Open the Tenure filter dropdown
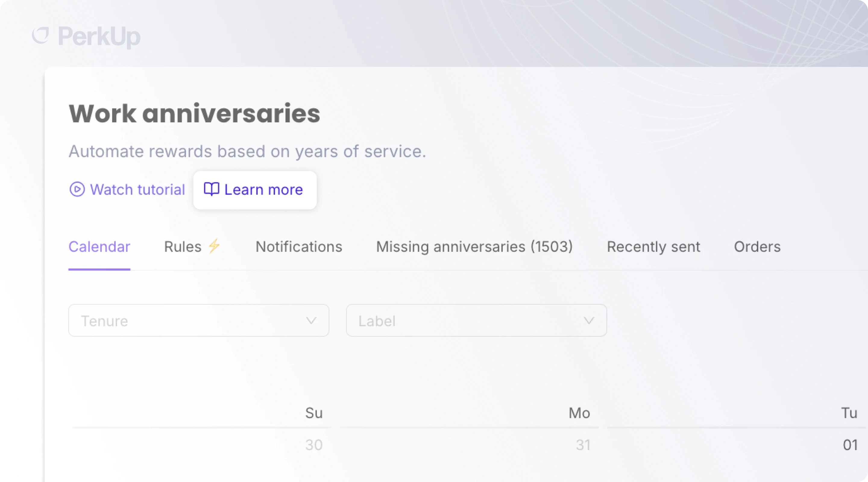This screenshot has height=482, width=868. (199, 321)
